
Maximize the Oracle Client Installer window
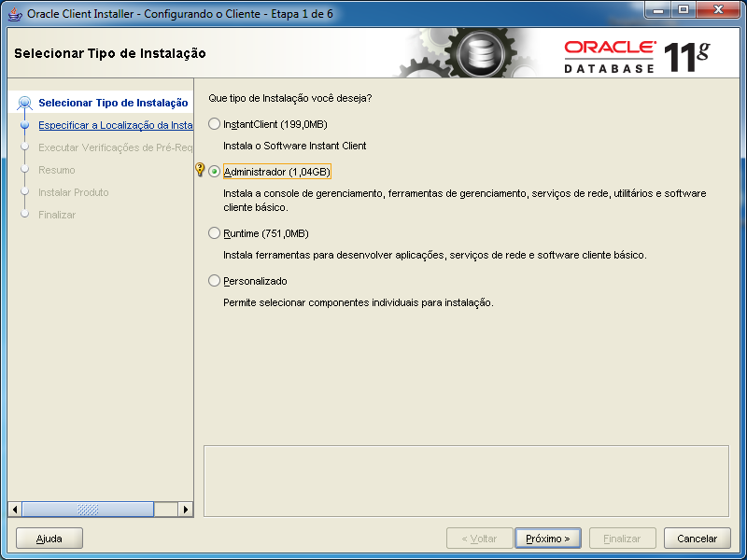(x=684, y=9)
